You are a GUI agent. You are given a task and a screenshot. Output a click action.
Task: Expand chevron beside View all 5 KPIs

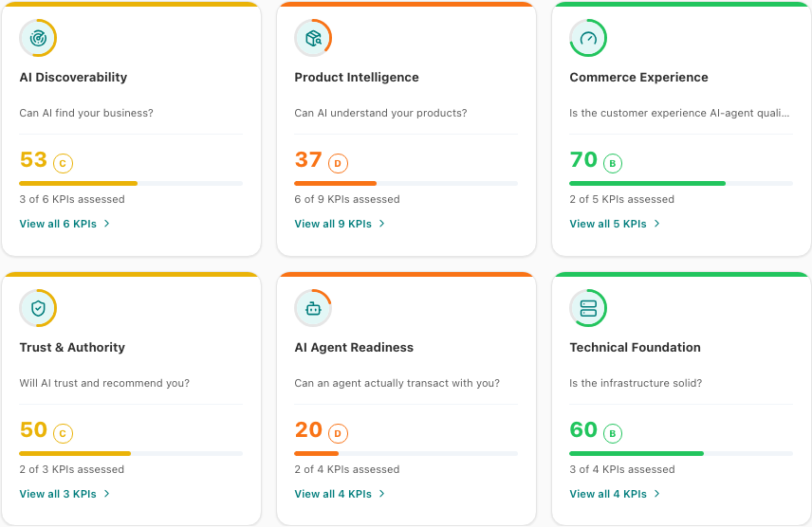(x=656, y=224)
